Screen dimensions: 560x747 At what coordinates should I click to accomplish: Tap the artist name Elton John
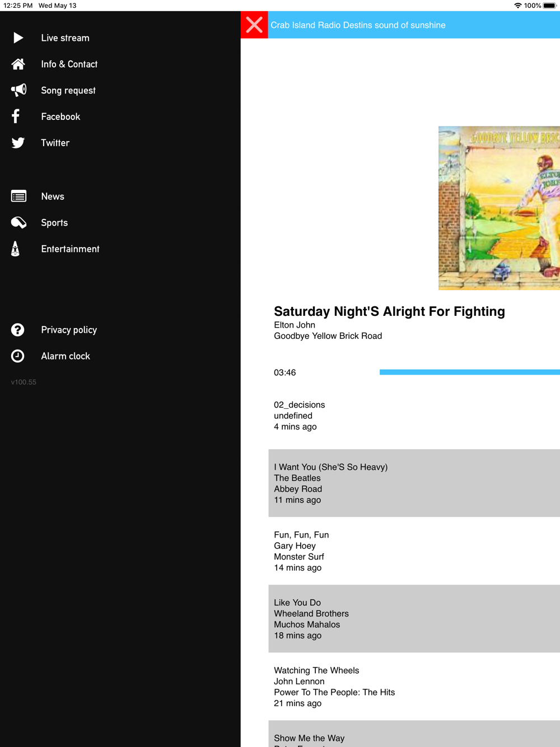pyautogui.click(x=295, y=325)
